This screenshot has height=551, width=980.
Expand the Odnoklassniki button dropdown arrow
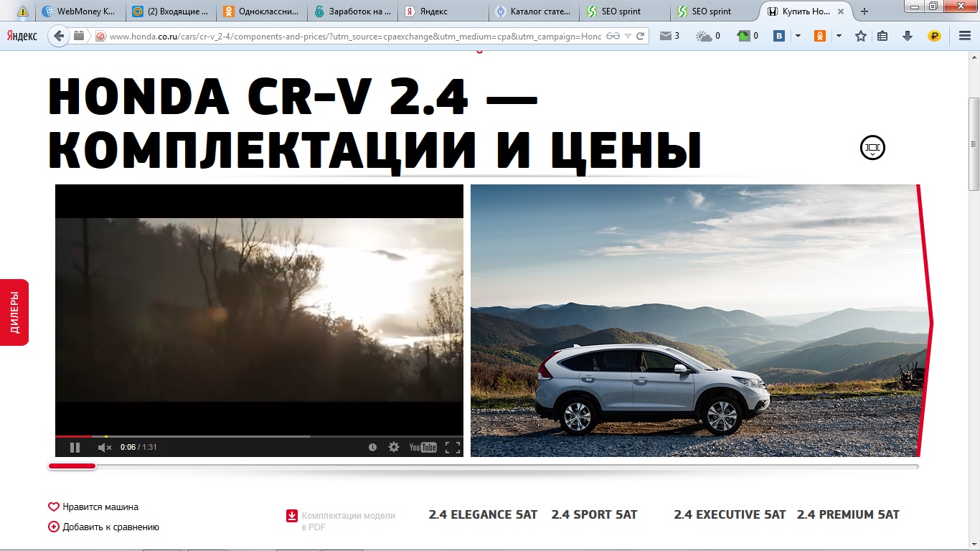[x=839, y=36]
